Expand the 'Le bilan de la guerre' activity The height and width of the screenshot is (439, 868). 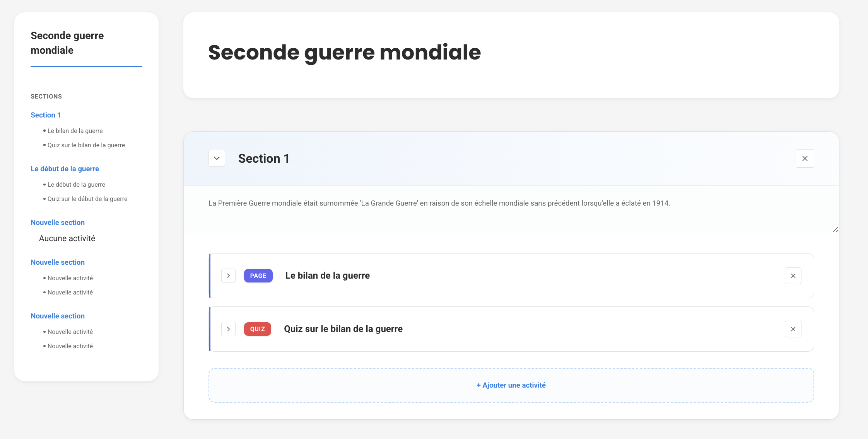(x=228, y=276)
